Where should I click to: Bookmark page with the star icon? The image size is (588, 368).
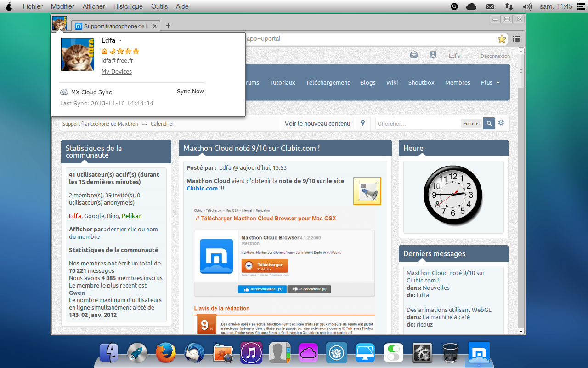click(502, 39)
